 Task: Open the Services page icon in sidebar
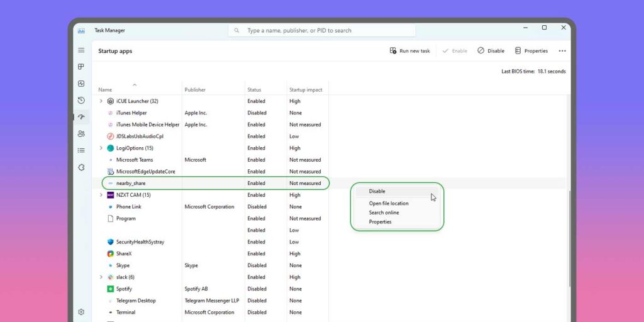click(x=81, y=167)
